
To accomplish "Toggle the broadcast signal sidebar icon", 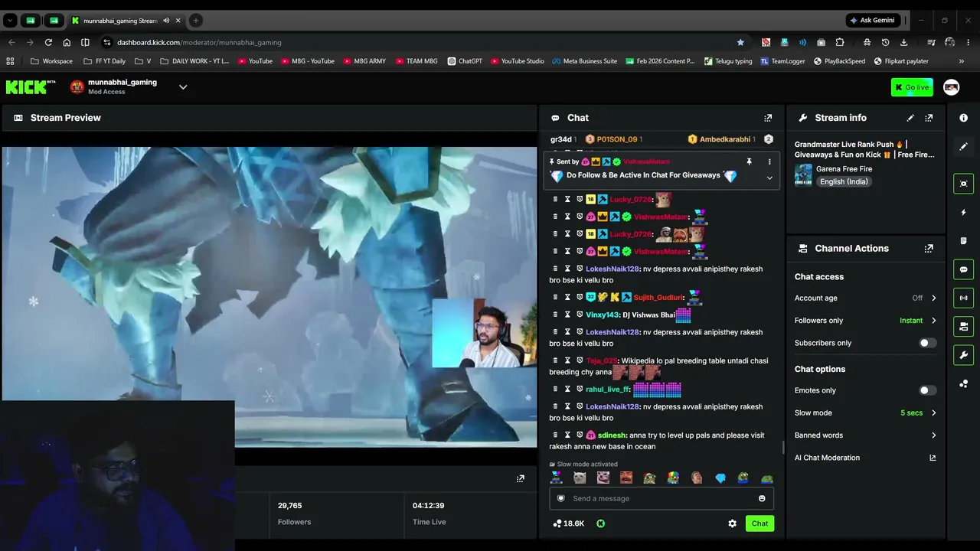I will [x=963, y=298].
